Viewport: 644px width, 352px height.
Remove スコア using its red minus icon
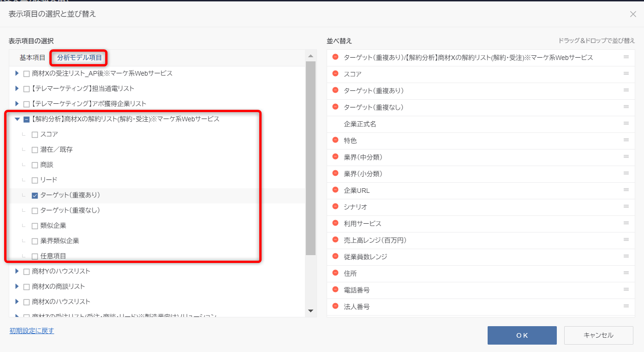point(335,74)
